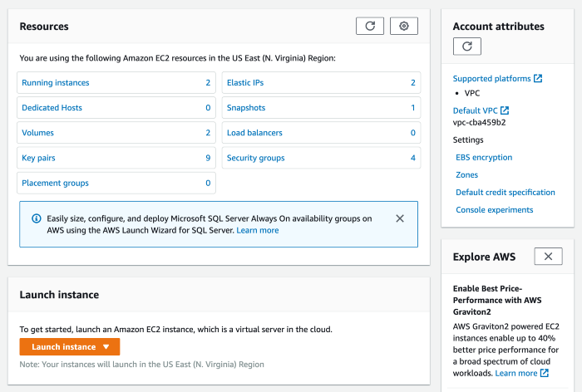Refresh the Resources panel
The height and width of the screenshot is (392, 582).
coord(370,26)
